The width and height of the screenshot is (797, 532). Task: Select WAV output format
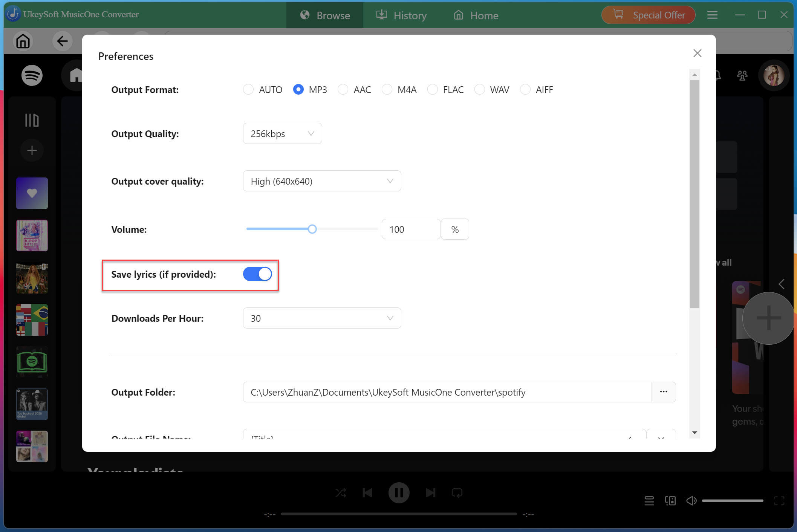[479, 90]
